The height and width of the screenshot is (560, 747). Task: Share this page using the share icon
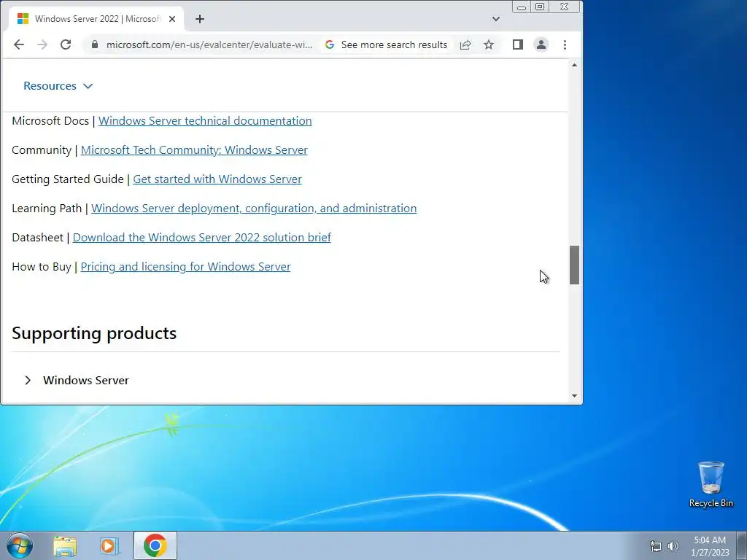pos(465,44)
